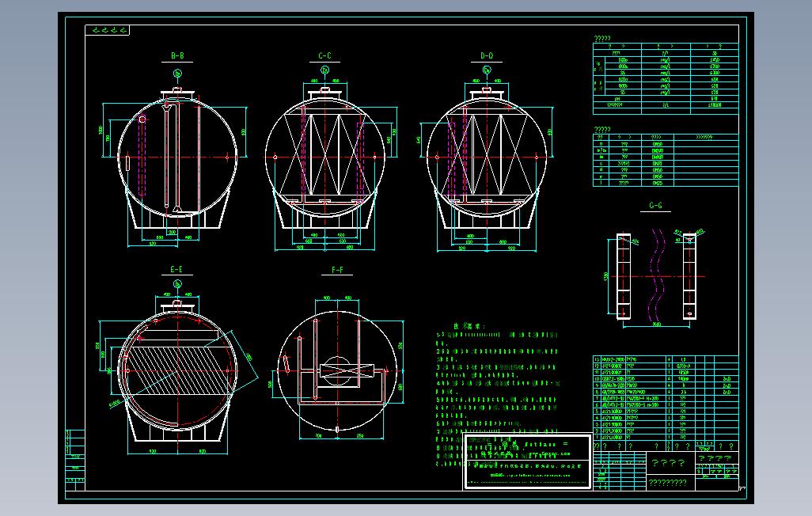Click the G-G section label
Viewport: 812px width, 516px height.
click(655, 205)
